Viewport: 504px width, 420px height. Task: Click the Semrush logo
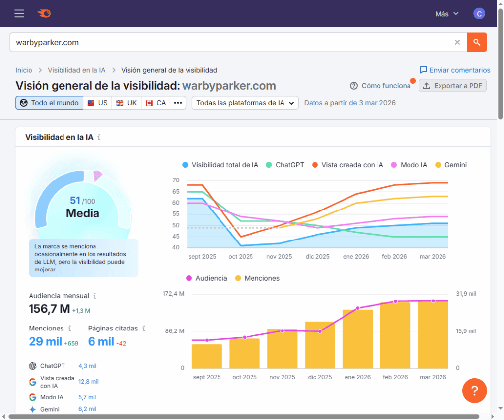[44, 13]
